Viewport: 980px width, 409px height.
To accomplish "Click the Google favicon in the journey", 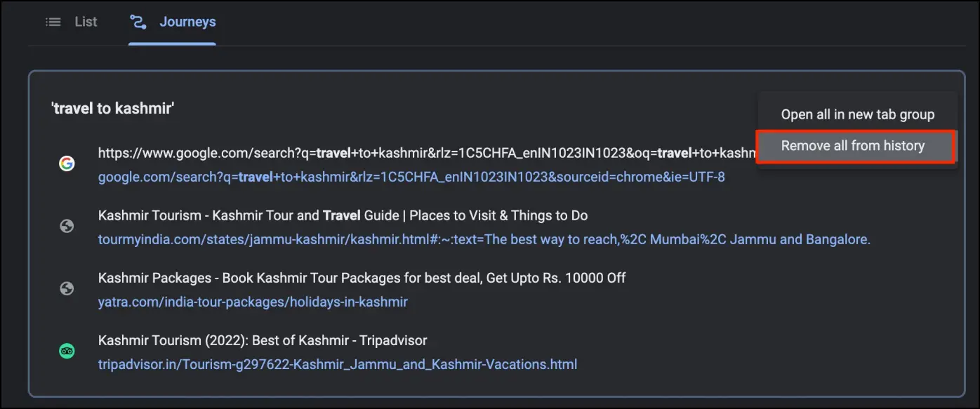I will click(67, 164).
